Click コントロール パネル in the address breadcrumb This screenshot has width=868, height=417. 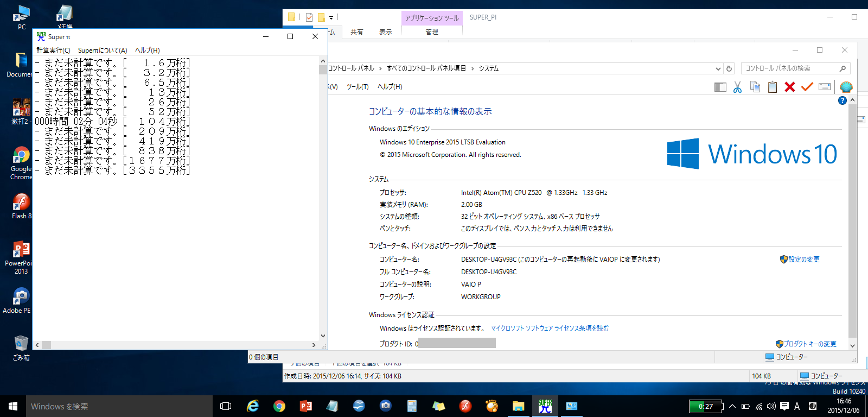[x=352, y=68]
